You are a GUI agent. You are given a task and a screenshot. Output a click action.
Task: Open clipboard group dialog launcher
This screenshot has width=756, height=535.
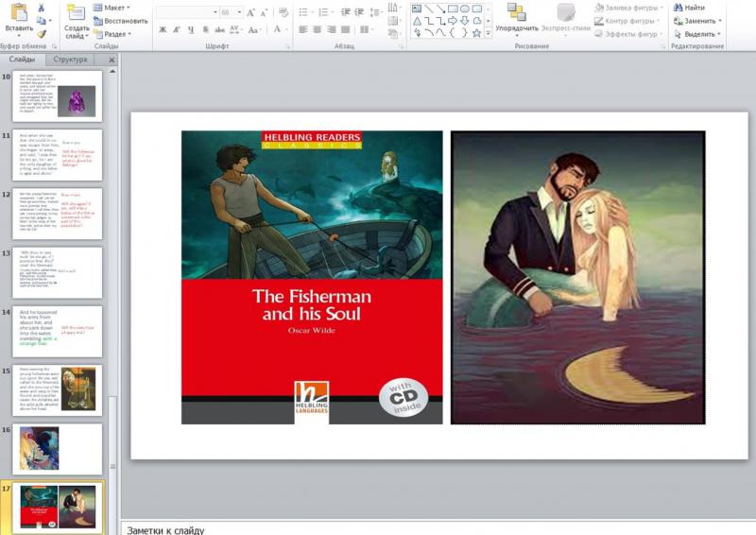pos(54,46)
